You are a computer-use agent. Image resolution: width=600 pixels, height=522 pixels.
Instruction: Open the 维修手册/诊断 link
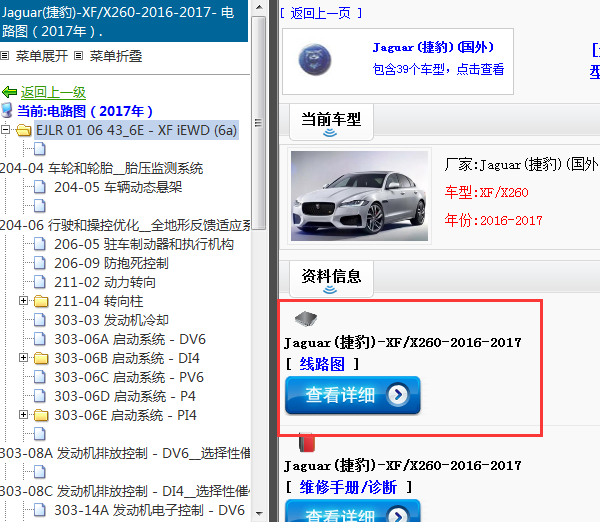coord(348,487)
